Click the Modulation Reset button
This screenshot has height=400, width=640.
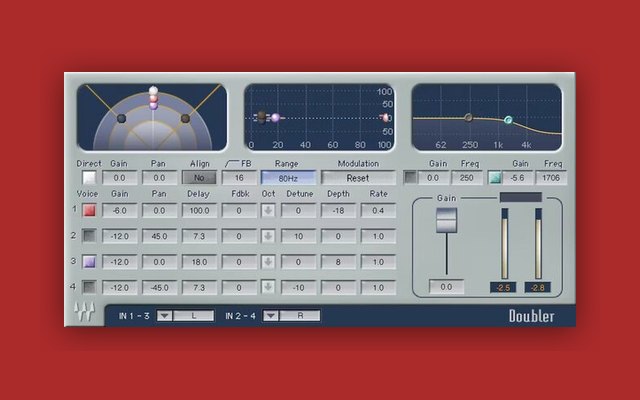tap(358, 178)
